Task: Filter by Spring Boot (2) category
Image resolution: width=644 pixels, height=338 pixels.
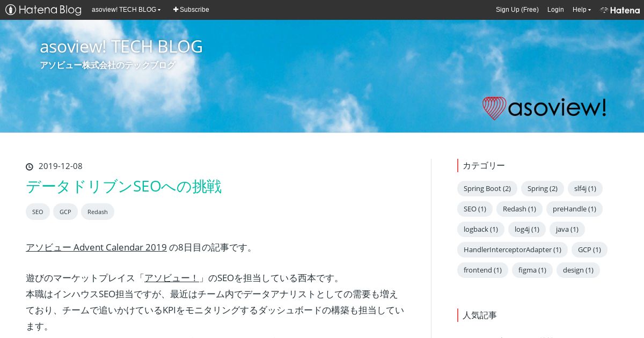Action: coord(487,188)
